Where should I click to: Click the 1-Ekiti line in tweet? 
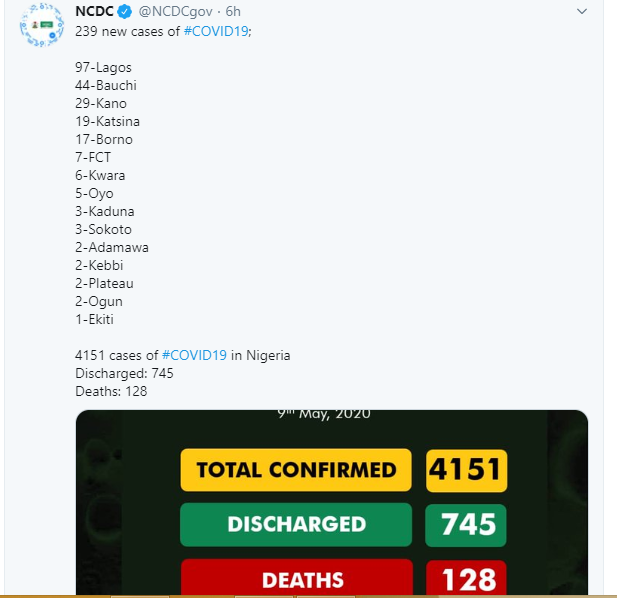click(x=94, y=319)
